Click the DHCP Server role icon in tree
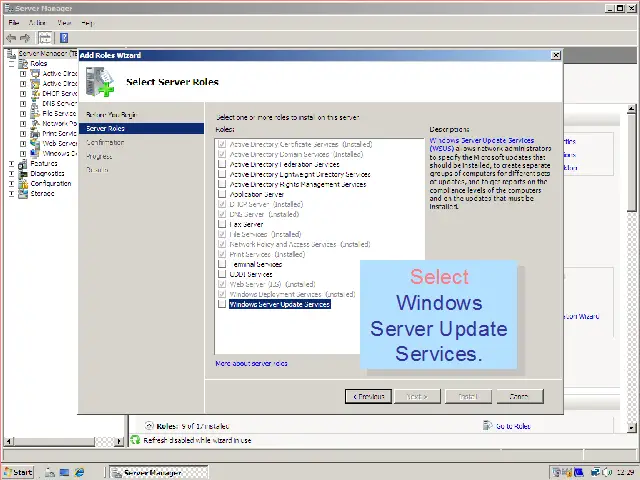The width and height of the screenshot is (640, 480). [36, 93]
